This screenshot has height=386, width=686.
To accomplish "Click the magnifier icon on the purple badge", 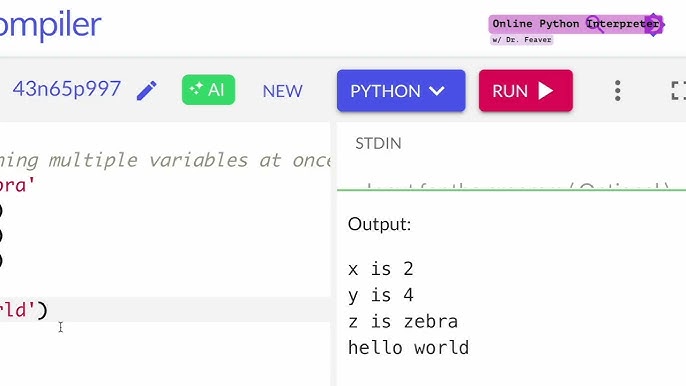I will click(595, 24).
